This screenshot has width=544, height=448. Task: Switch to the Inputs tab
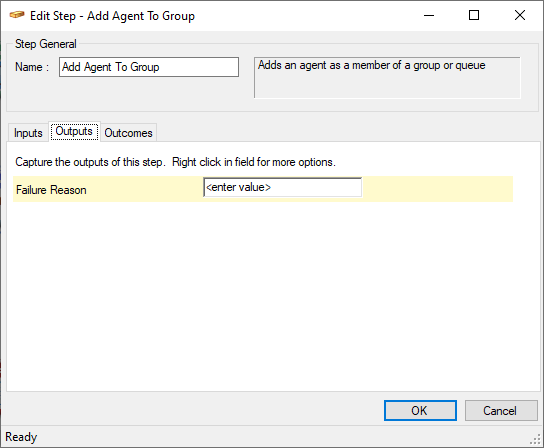coord(28,133)
